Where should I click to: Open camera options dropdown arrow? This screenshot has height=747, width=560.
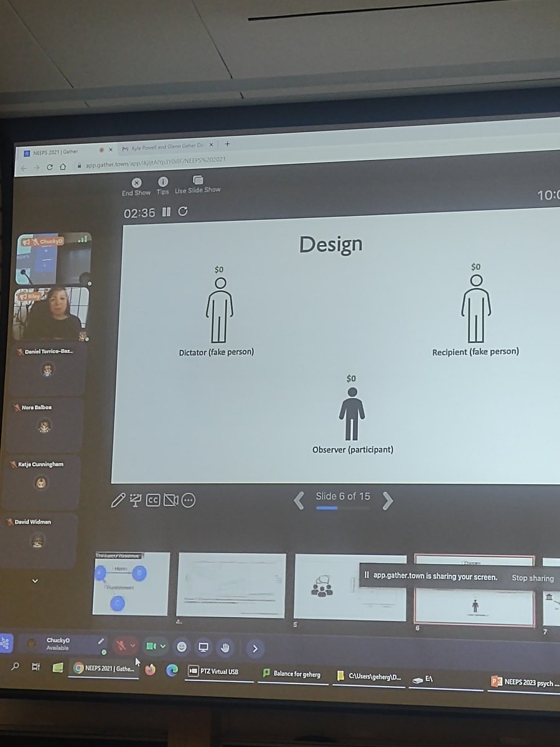point(163,647)
